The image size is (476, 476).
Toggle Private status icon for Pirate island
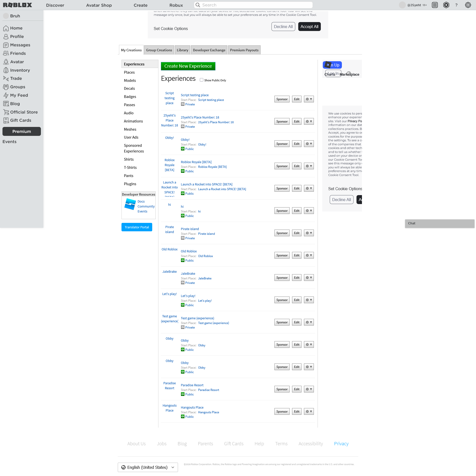[x=183, y=238]
